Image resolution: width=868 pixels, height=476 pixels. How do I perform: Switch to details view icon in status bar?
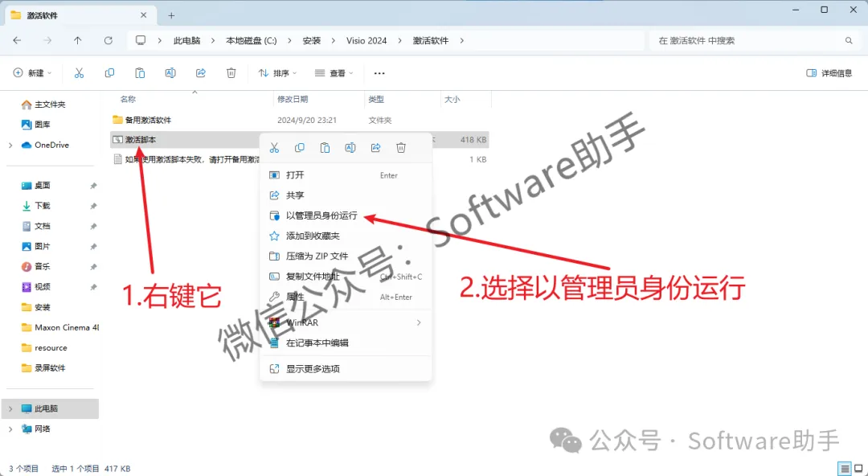tap(844, 469)
